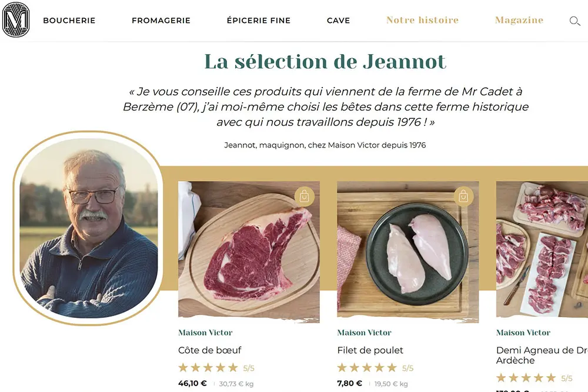This screenshot has height=392, width=588.
Task: Open the Boucherie menu
Action: coord(69,21)
